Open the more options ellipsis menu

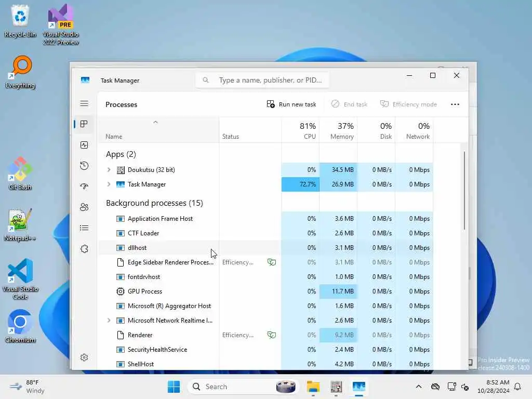(x=455, y=104)
